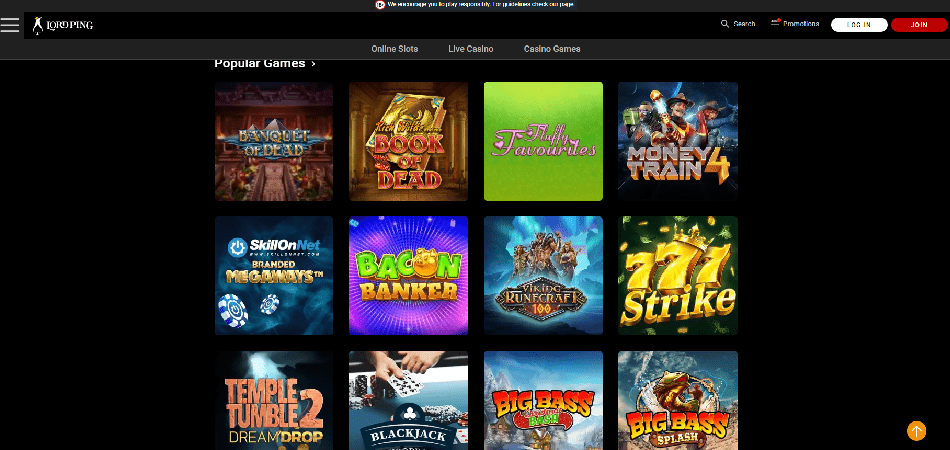Click the orange scroll-to-top arrow
This screenshot has height=450, width=950.
[916, 431]
